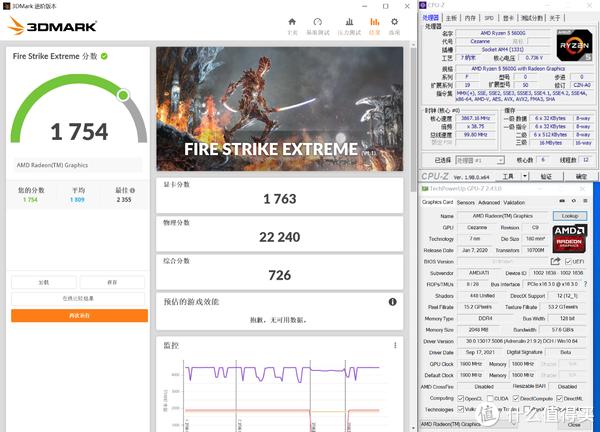
Task: Click the GPU-Z BIOS export share icon
Action: click(555, 261)
